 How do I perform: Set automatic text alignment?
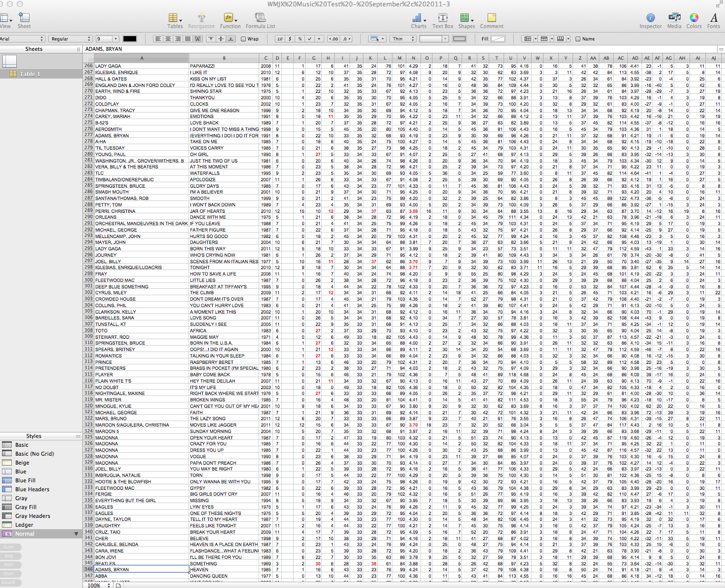[197, 39]
